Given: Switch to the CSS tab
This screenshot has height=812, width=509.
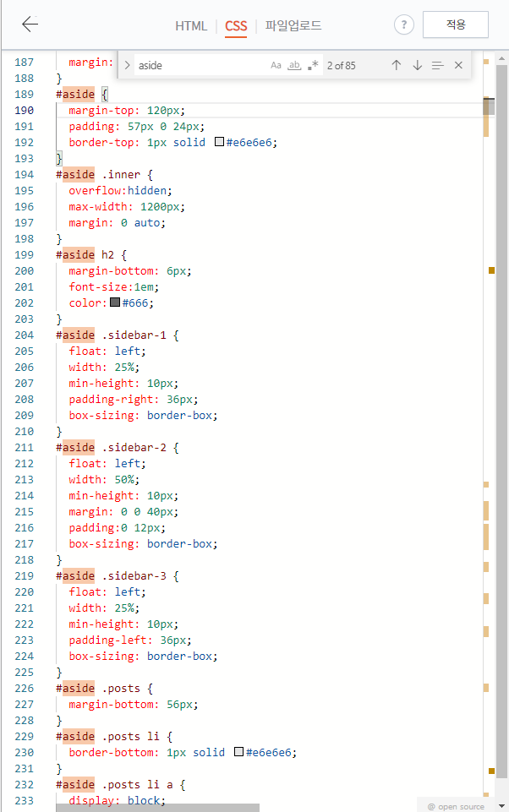Looking at the screenshot, I should coord(236,26).
